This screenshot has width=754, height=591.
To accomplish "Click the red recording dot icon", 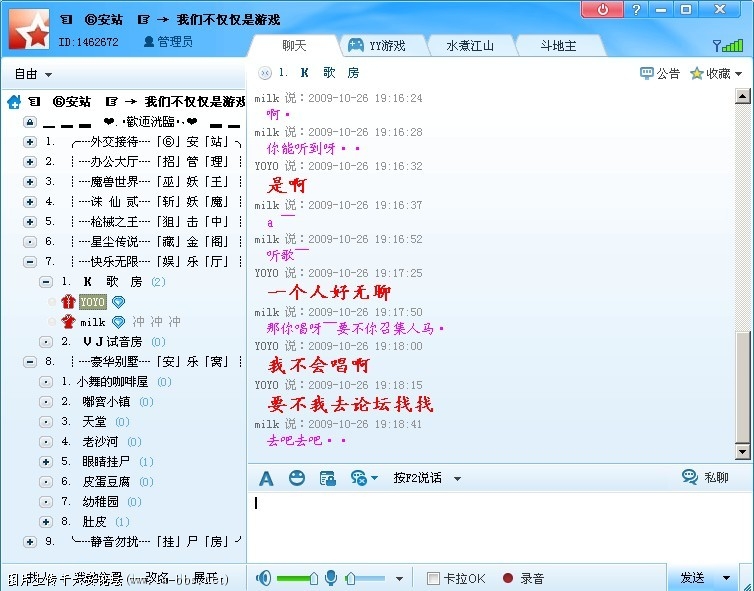I will pyautogui.click(x=507, y=578).
